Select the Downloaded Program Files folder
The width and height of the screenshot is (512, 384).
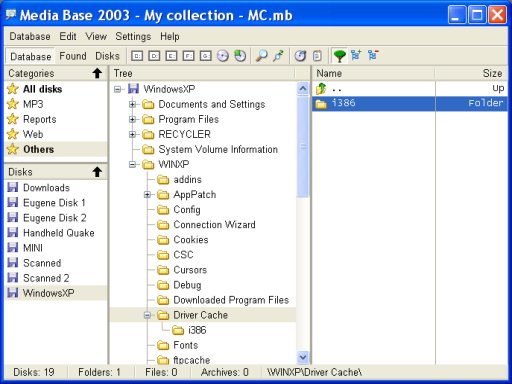pyautogui.click(x=231, y=300)
